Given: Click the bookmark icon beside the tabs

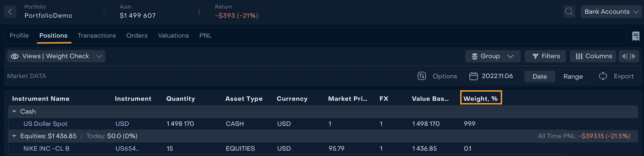Looking at the screenshot, I should [x=636, y=36].
